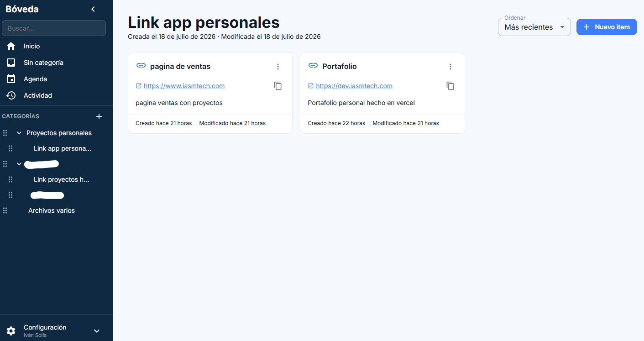Collapse the sidebar with the chevron

pyautogui.click(x=93, y=9)
